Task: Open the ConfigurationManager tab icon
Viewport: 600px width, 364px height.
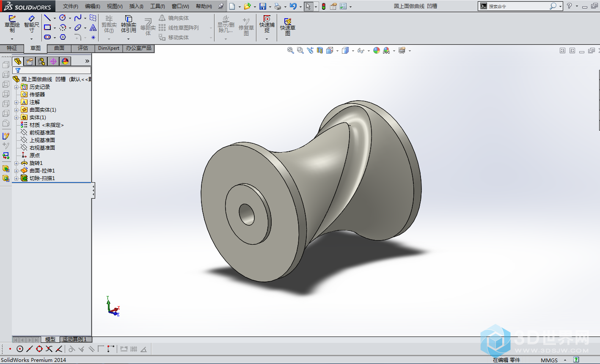Action: click(41, 61)
